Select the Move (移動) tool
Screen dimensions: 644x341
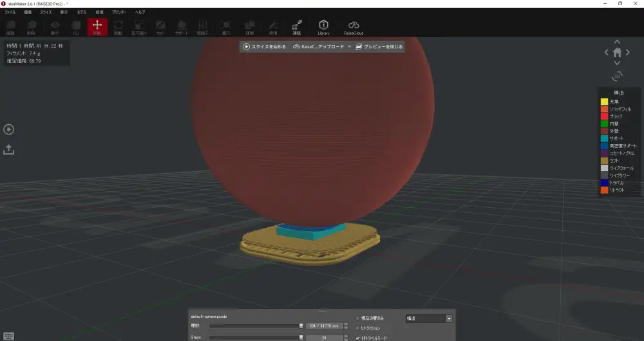[97, 27]
